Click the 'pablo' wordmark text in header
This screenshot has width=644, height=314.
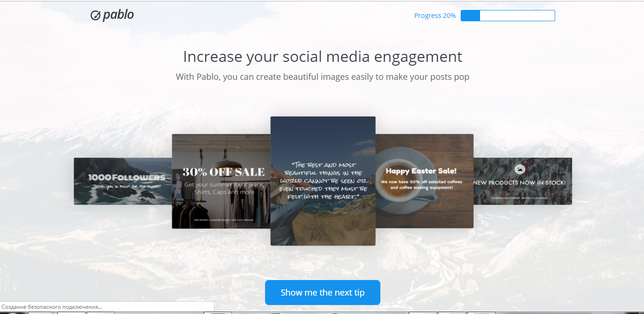(x=119, y=15)
